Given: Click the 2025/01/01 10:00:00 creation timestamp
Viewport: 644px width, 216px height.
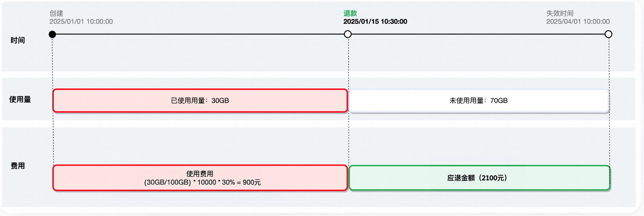Looking at the screenshot, I should tap(81, 22).
